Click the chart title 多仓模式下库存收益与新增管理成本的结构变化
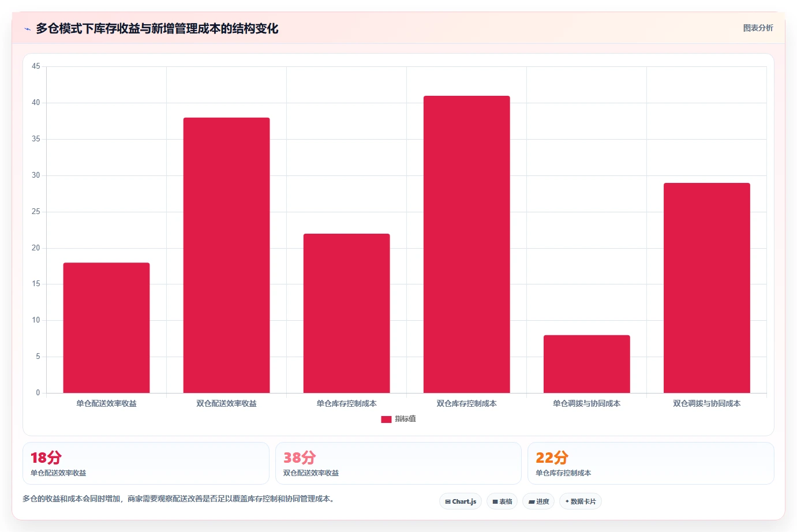 click(157, 28)
